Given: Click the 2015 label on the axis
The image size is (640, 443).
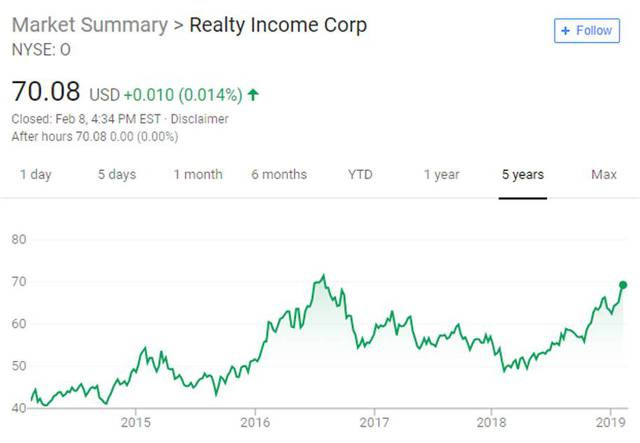Looking at the screenshot, I should tap(136, 422).
